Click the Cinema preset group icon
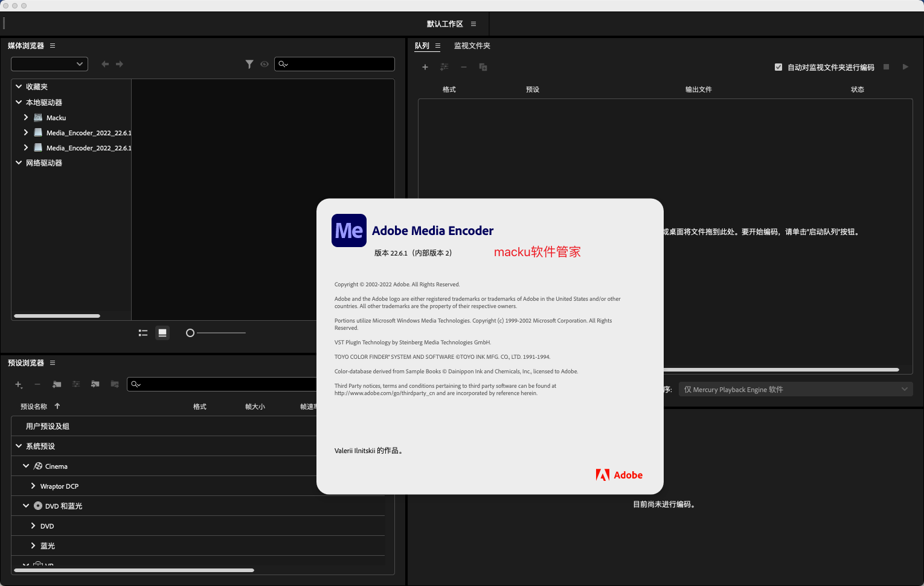This screenshot has width=924, height=586. tap(38, 466)
